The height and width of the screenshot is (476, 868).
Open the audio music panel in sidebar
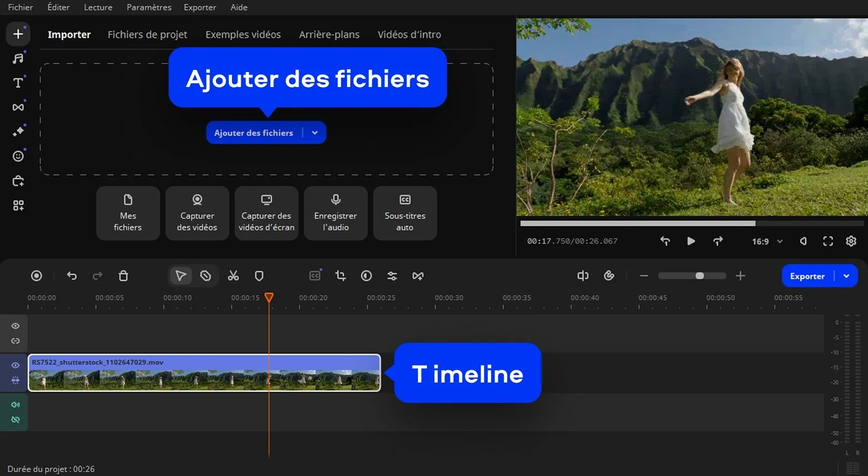[18, 58]
